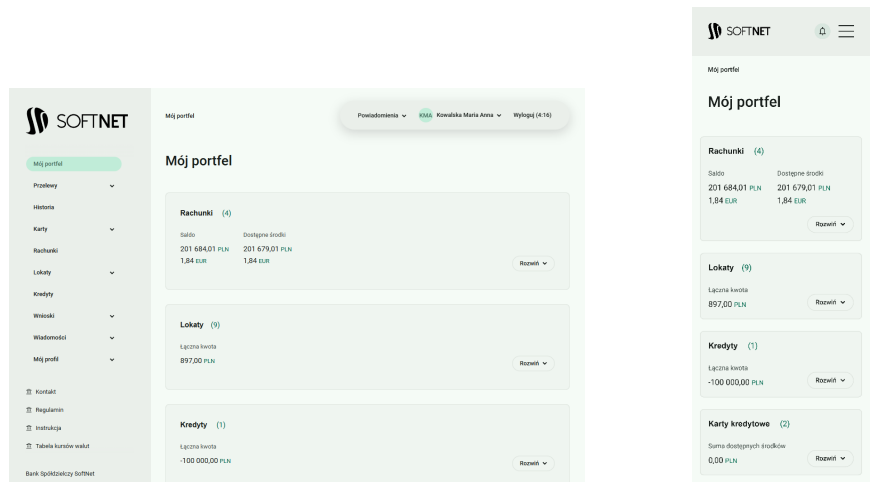Click the notification bell icon in mobile header
Viewport: 877px width, 486px height.
pyautogui.click(x=822, y=31)
